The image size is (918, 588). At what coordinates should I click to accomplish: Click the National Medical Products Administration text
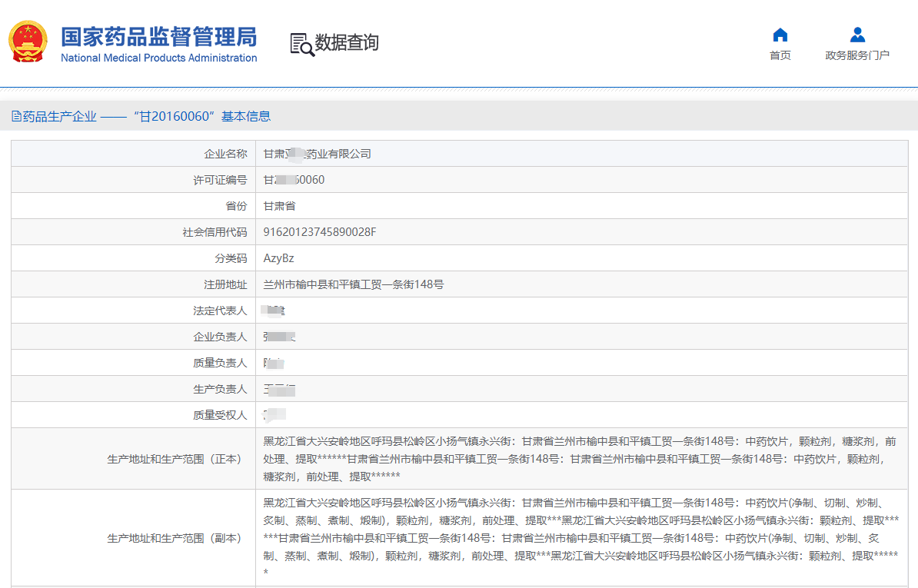coord(158,58)
